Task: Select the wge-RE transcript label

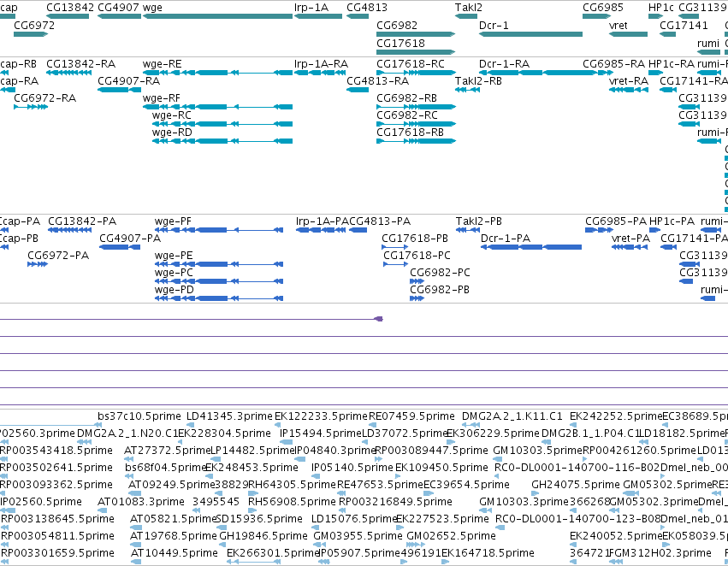Action: pyautogui.click(x=162, y=64)
